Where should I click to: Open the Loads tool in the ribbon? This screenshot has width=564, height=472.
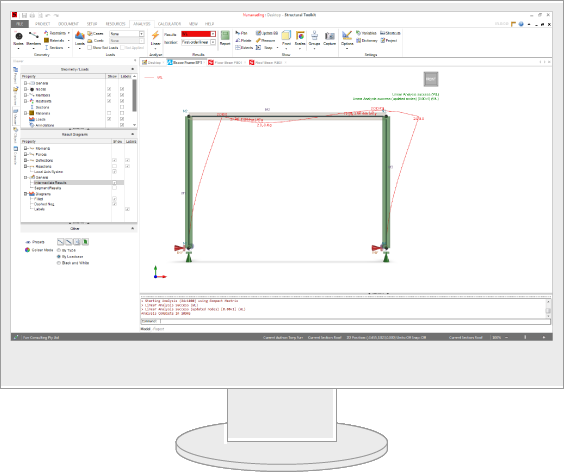[80, 39]
